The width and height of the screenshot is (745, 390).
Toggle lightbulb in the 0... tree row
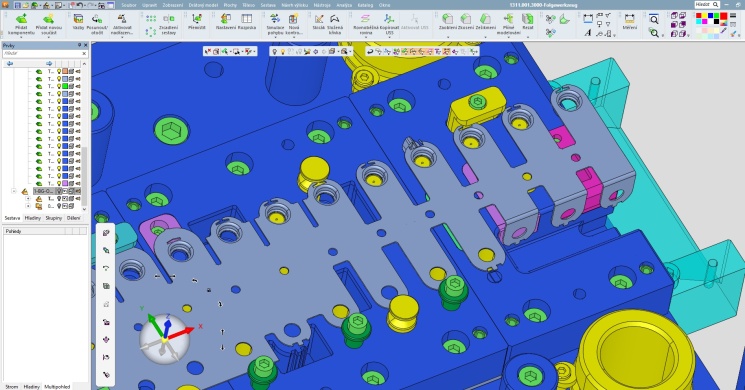click(x=59, y=206)
